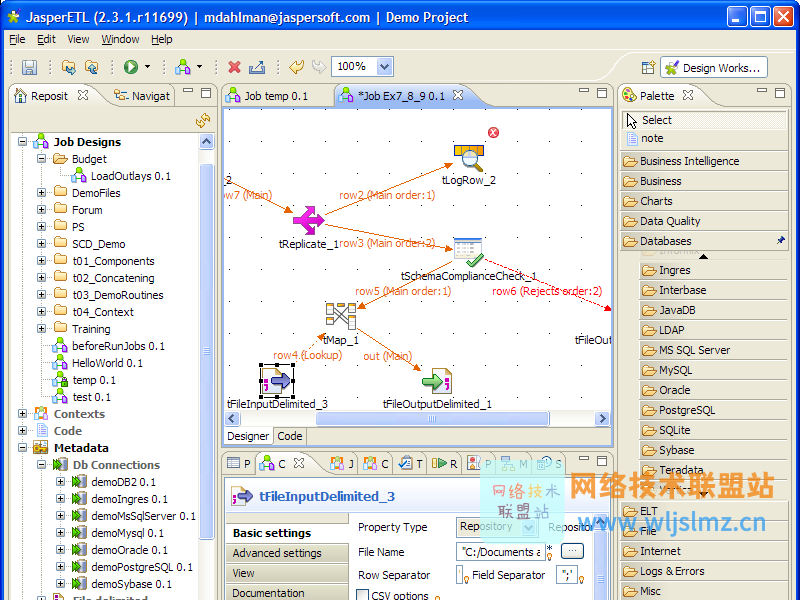Click the File Name input field

point(501,552)
